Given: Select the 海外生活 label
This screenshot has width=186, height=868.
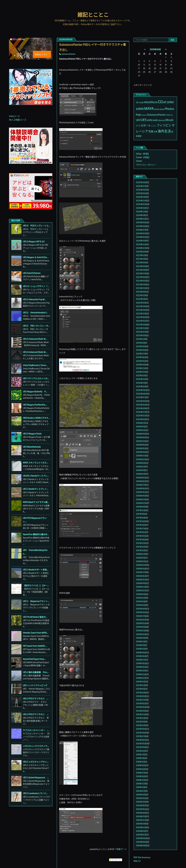Looking at the screenshot, I should [164, 131].
